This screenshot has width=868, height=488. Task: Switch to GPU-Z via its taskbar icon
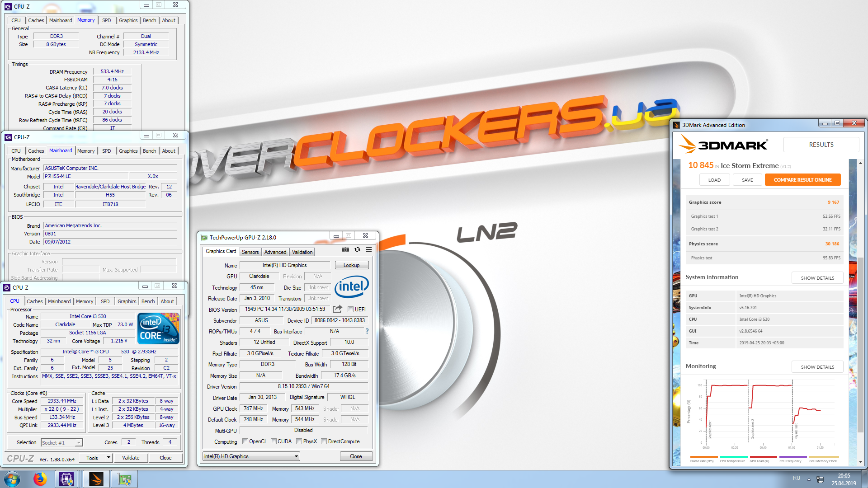(124, 479)
